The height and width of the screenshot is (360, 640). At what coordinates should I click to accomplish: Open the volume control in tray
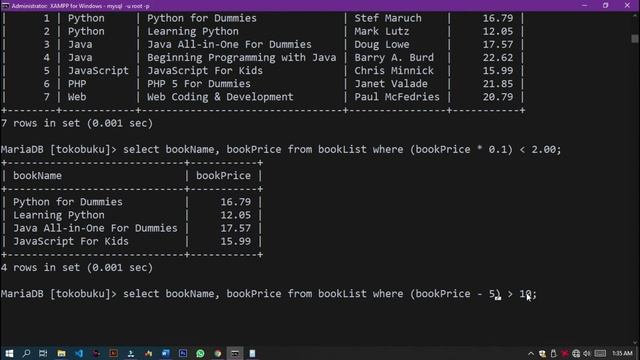pyautogui.click(x=587, y=353)
